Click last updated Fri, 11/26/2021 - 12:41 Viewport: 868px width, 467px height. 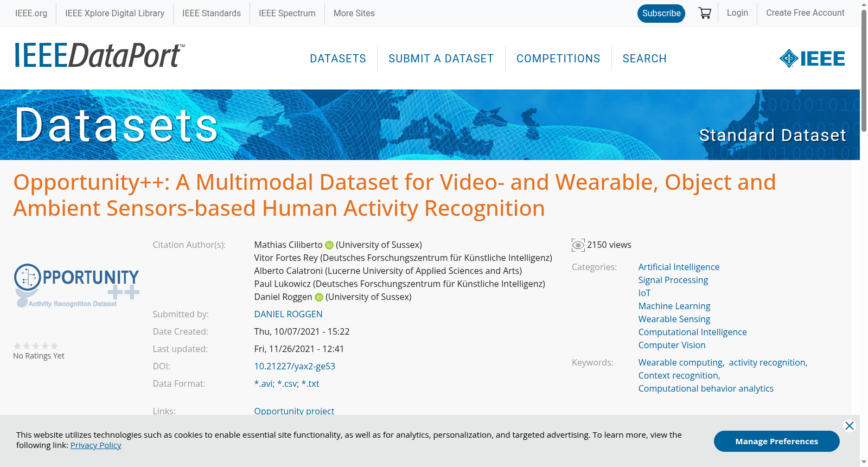click(x=299, y=349)
